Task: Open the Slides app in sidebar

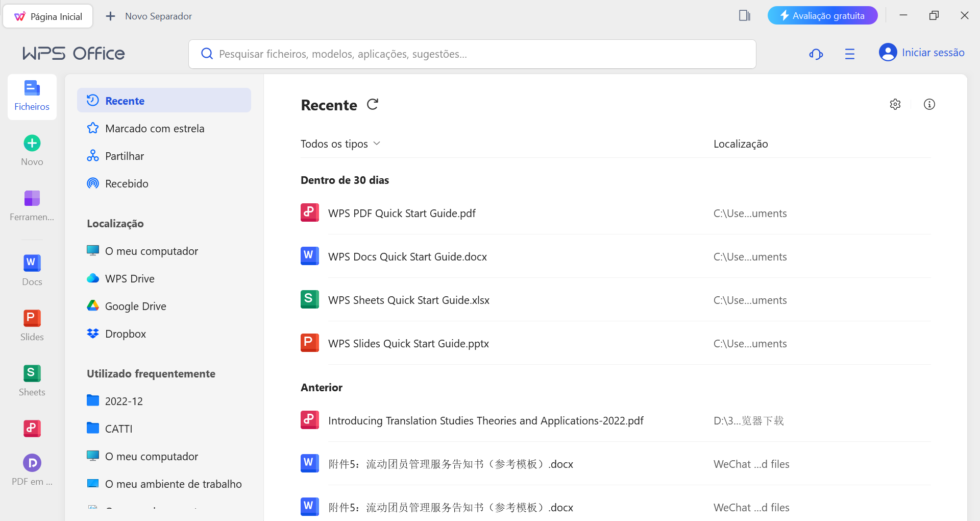Action: pyautogui.click(x=32, y=325)
